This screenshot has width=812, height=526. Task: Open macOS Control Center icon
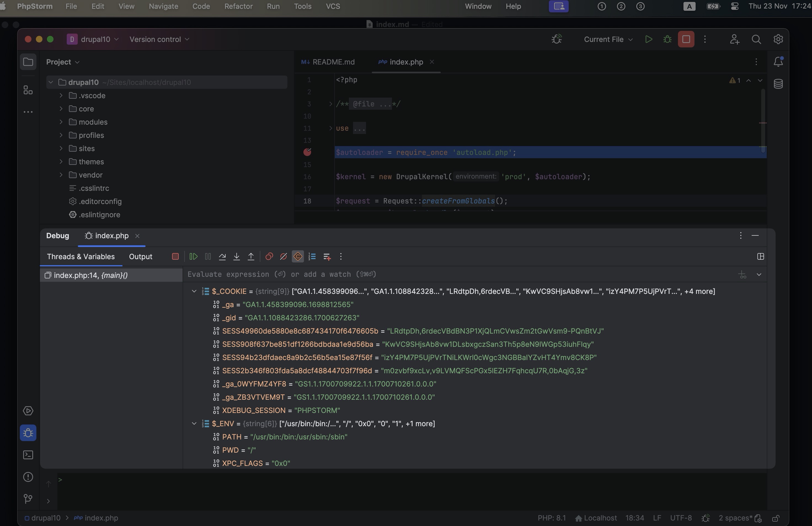pos(734,7)
